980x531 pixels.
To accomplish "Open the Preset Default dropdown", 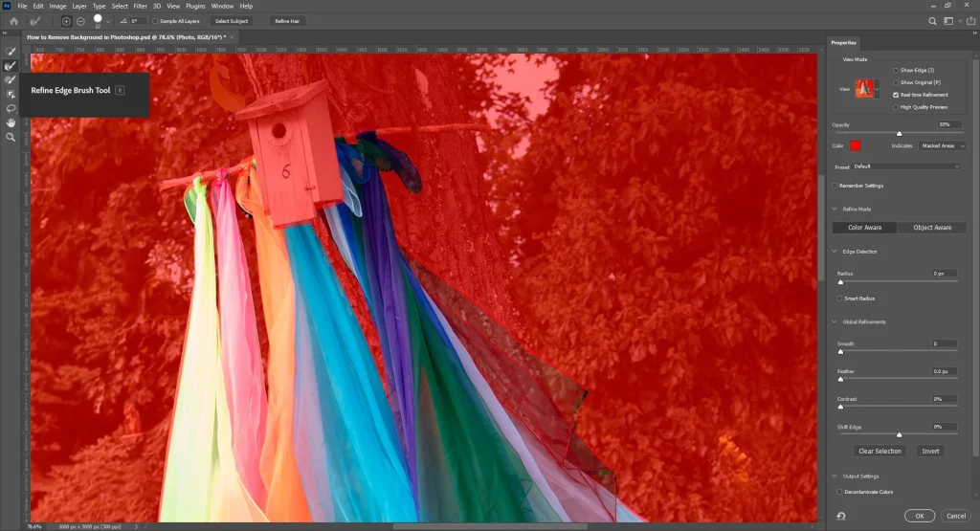I will coord(905,166).
